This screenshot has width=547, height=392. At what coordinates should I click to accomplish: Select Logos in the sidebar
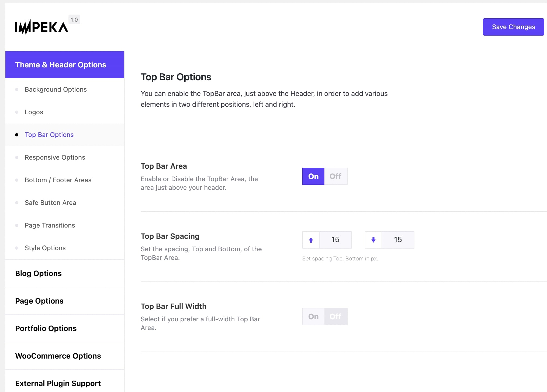pyautogui.click(x=34, y=112)
